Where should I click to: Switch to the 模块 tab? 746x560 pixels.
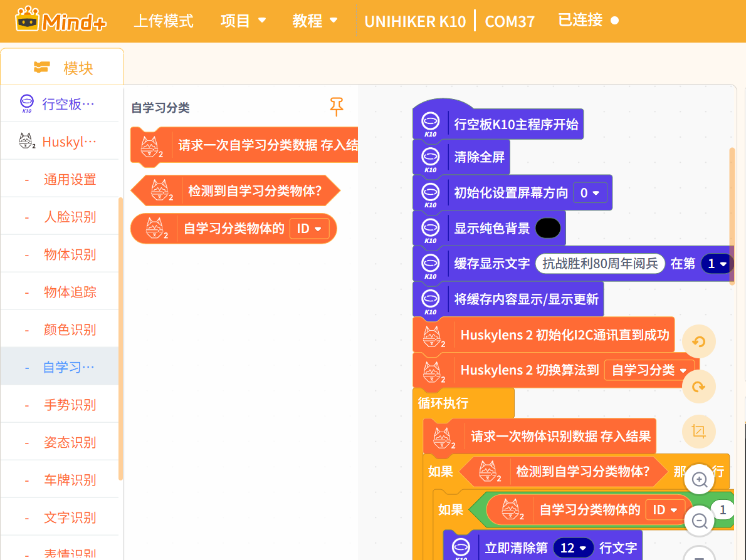(62, 67)
